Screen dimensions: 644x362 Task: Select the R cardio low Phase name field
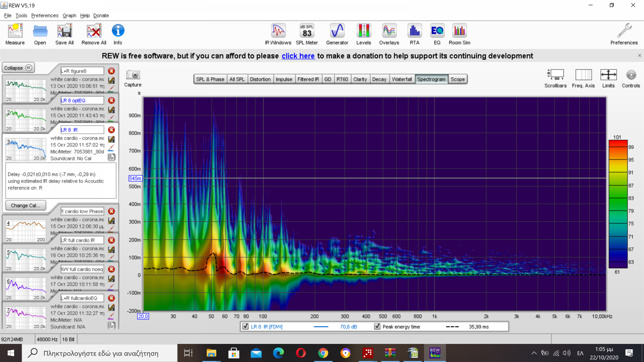[x=82, y=211]
